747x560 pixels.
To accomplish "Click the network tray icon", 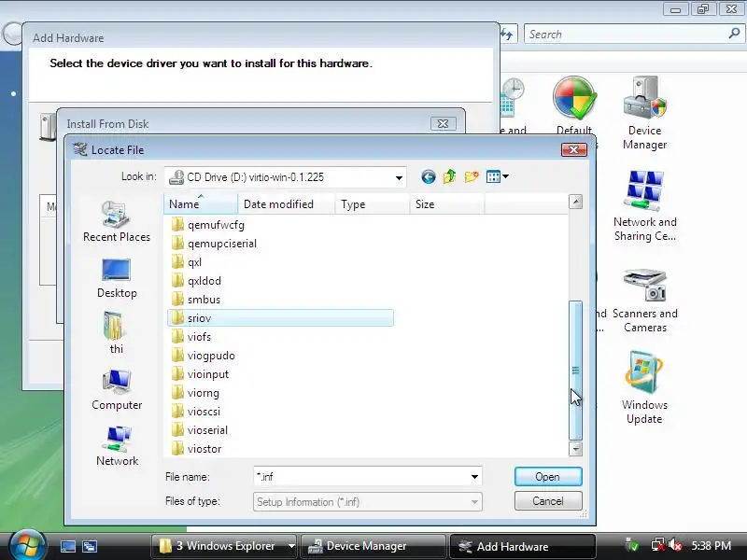I will pos(658,545).
